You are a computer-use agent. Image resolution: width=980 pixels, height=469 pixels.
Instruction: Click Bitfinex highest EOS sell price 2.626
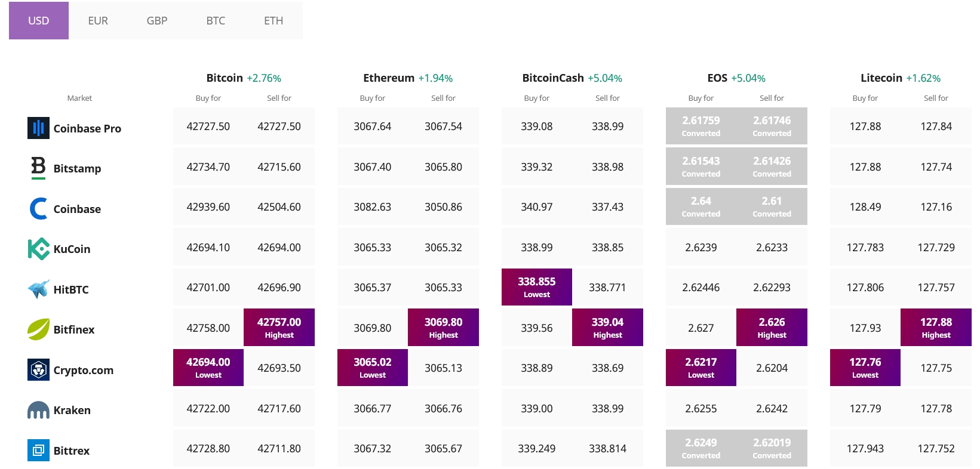[x=772, y=327]
